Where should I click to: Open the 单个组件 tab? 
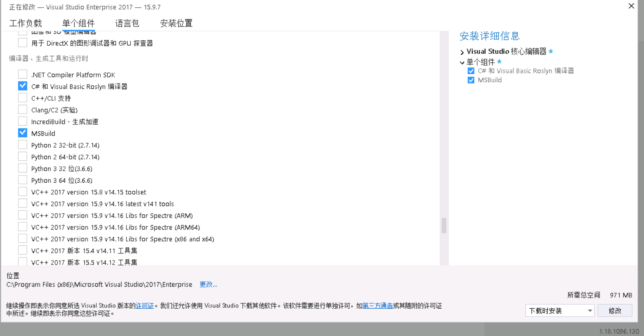tap(78, 23)
